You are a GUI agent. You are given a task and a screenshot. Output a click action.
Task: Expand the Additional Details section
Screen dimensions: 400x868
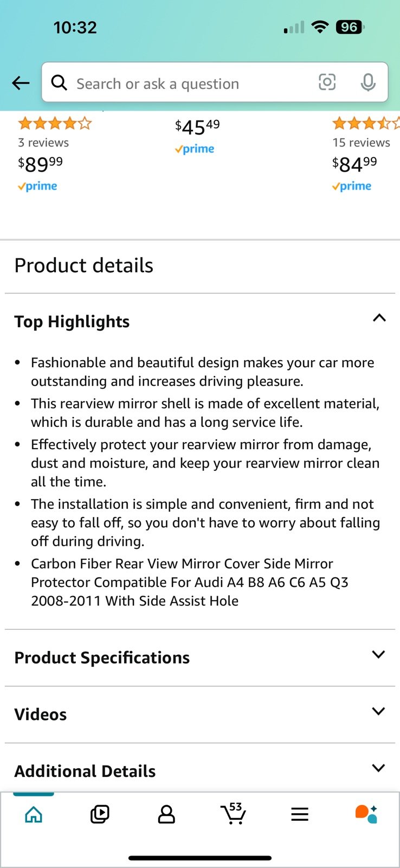[x=200, y=770]
